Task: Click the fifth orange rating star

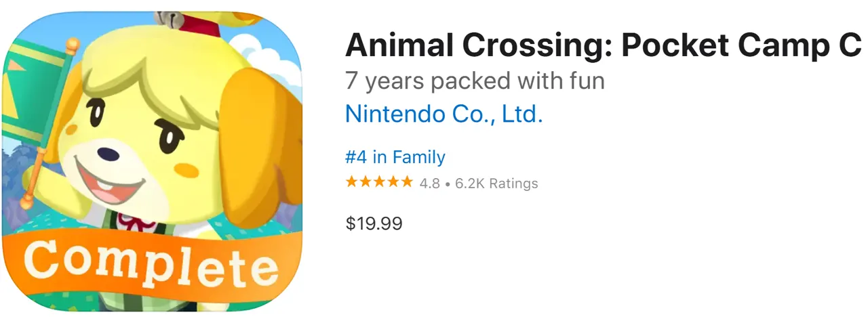Action: (x=406, y=181)
